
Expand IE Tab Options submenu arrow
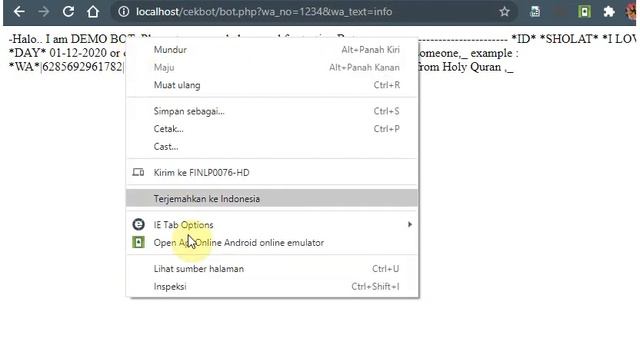click(409, 224)
